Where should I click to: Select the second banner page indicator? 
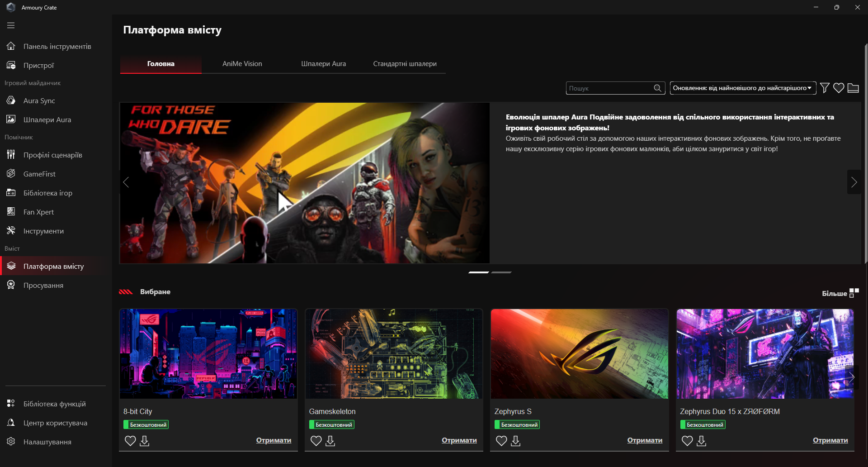coord(501,272)
